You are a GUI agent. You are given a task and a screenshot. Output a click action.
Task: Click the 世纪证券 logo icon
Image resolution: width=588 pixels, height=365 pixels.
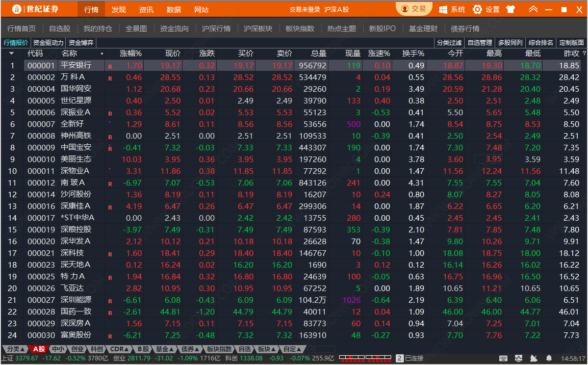[x=16, y=9]
